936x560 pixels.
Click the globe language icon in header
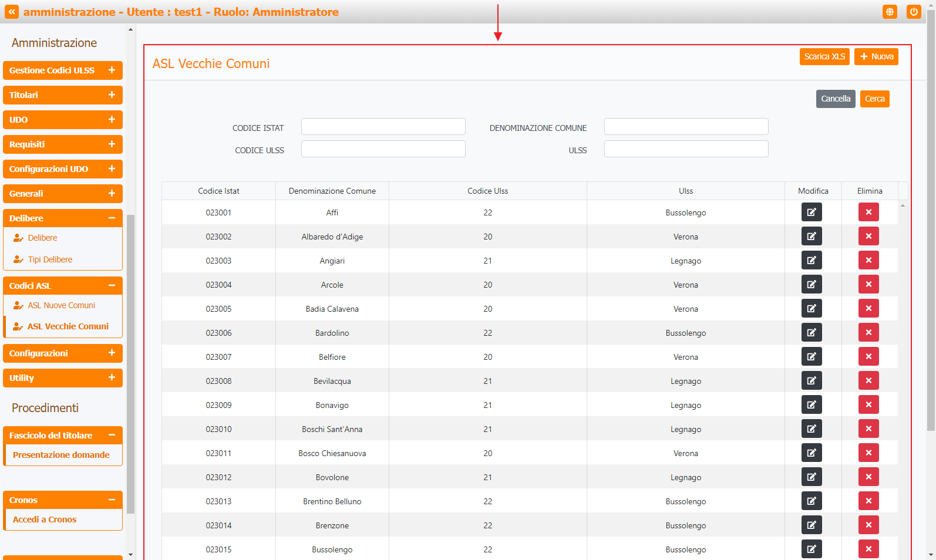890,12
